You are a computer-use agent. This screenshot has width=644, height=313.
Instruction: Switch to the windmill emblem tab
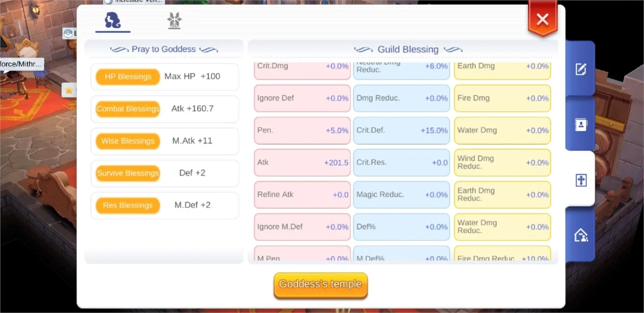tap(174, 21)
